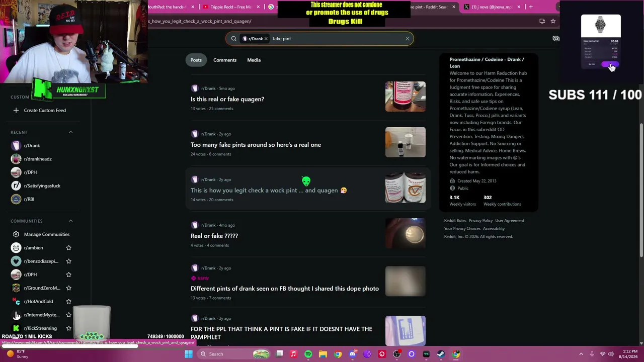Click the r/HotAndCold community icon
This screenshot has width=644, height=362.
16,301
